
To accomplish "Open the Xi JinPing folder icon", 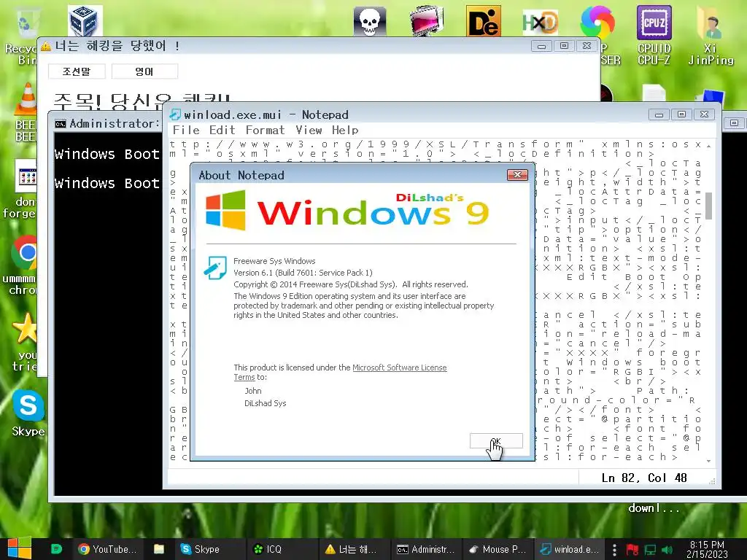I will [711, 35].
